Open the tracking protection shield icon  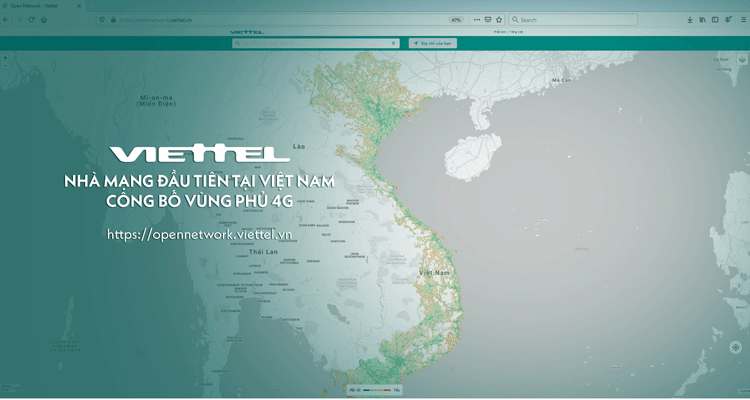click(x=101, y=20)
